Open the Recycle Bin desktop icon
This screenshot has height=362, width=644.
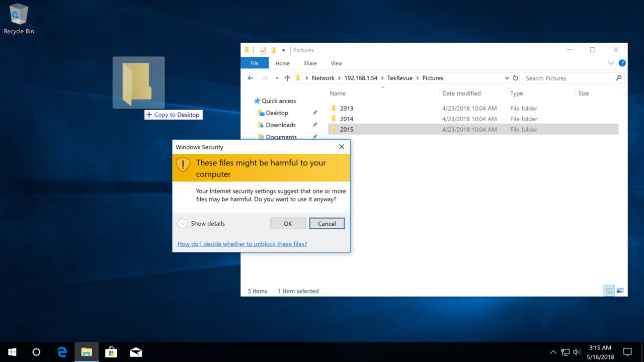click(19, 19)
